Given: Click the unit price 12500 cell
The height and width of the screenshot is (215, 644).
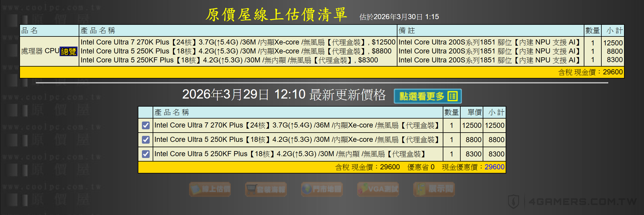Looking at the screenshot, I should coord(472,125).
